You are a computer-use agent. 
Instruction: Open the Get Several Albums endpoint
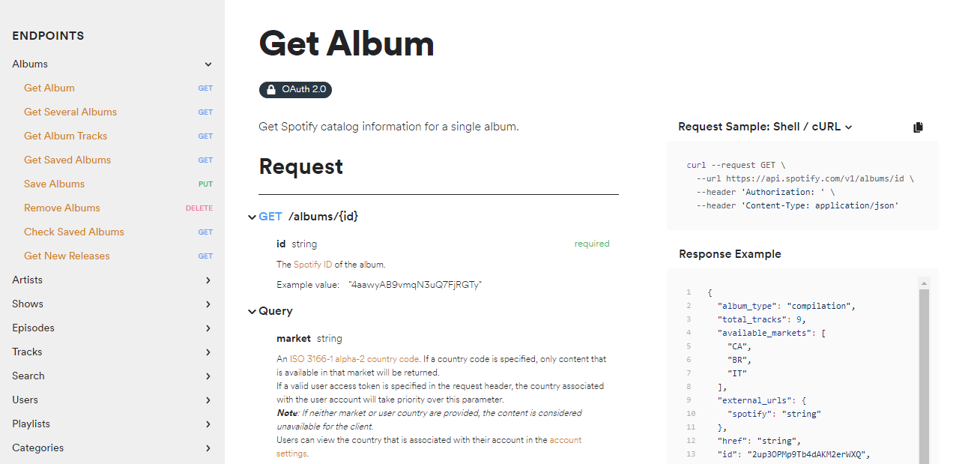[x=70, y=112]
